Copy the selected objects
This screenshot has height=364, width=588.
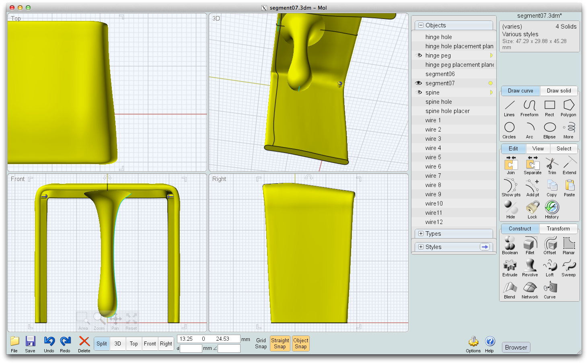pos(552,187)
